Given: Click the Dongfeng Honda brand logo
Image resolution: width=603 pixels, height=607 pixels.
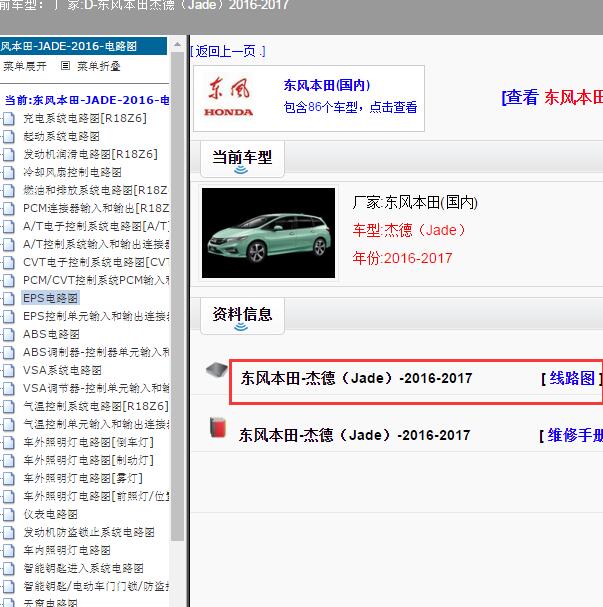Looking at the screenshot, I should (229, 96).
